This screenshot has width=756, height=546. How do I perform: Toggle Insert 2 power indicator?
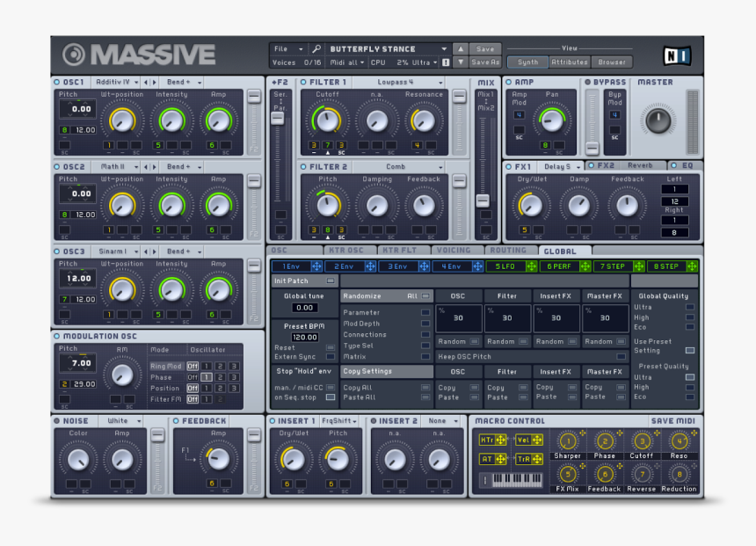click(374, 421)
